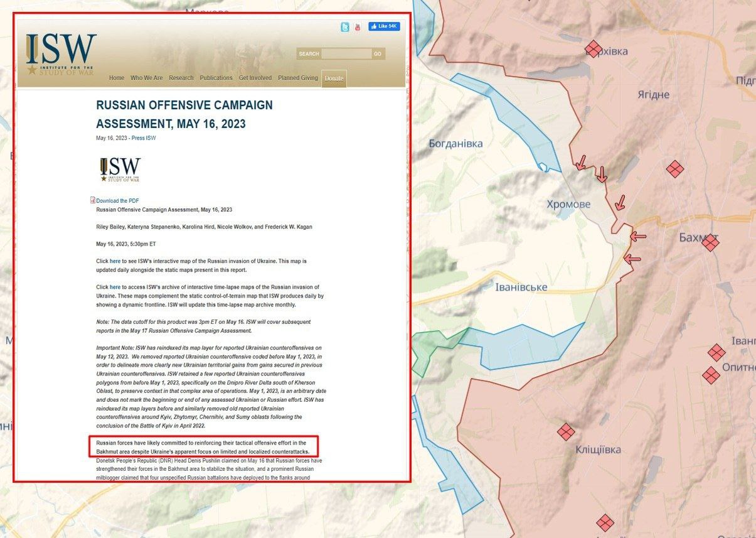Screen dimensions: 756x538
Task: Click the Donate tab button
Action: tap(334, 78)
